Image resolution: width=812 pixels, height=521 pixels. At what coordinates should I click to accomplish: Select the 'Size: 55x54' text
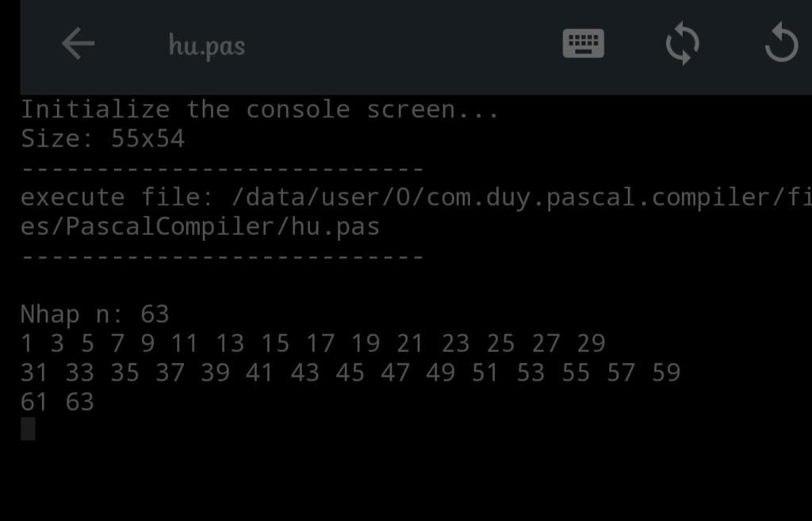102,139
